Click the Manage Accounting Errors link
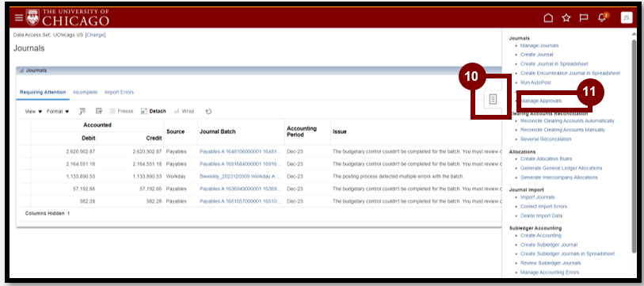 (550, 273)
